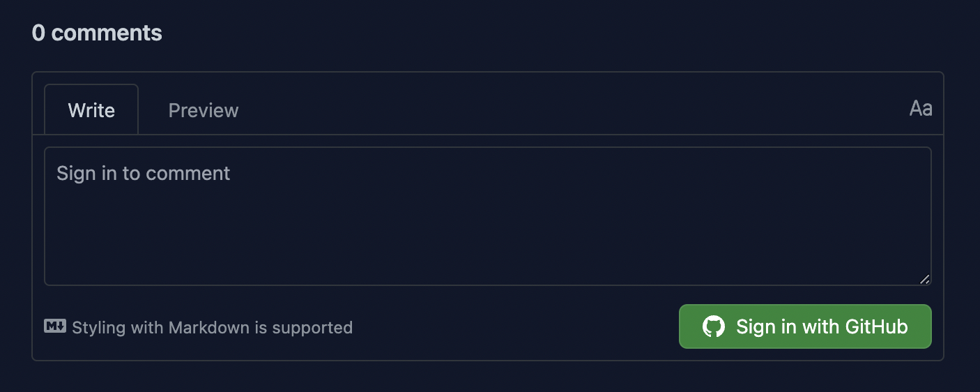
Task: Click the Markdown logo icon
Action: (55, 326)
